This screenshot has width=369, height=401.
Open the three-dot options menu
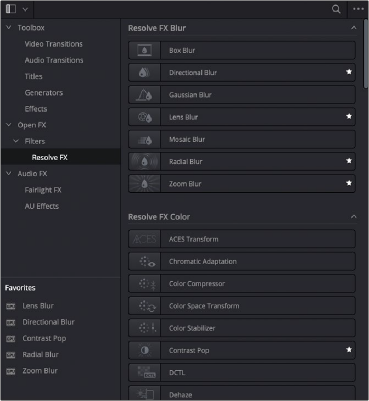tap(358, 9)
